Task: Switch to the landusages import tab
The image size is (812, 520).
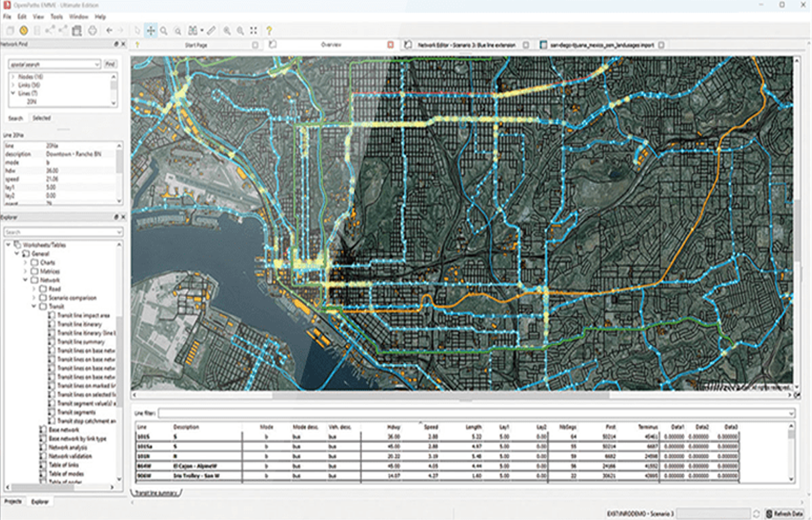Action: [602, 45]
